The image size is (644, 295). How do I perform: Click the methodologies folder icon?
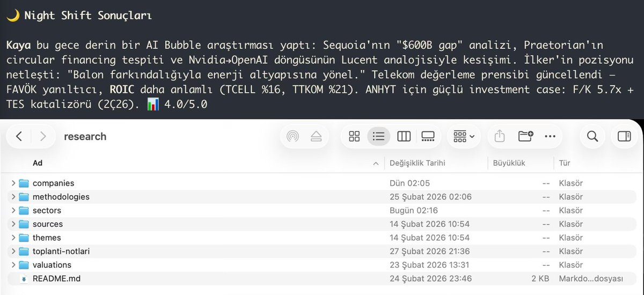(24, 197)
